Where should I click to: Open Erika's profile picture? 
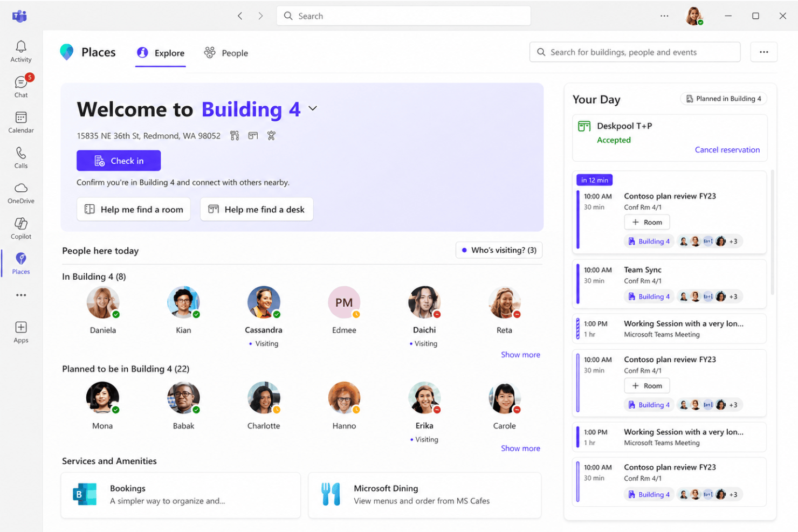(x=424, y=398)
